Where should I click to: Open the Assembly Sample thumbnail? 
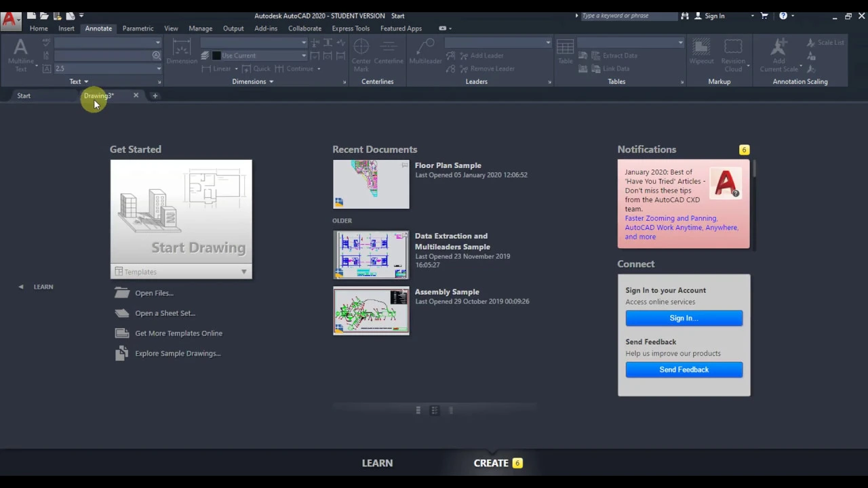371,310
